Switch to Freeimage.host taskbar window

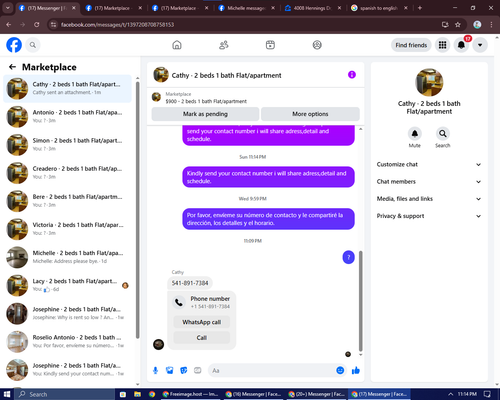click(x=190, y=394)
